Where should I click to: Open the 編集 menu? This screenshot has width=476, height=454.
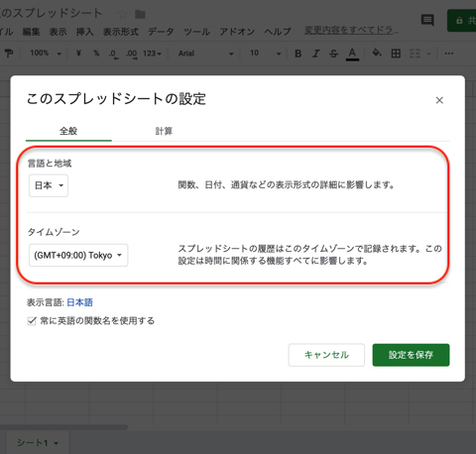(31, 32)
